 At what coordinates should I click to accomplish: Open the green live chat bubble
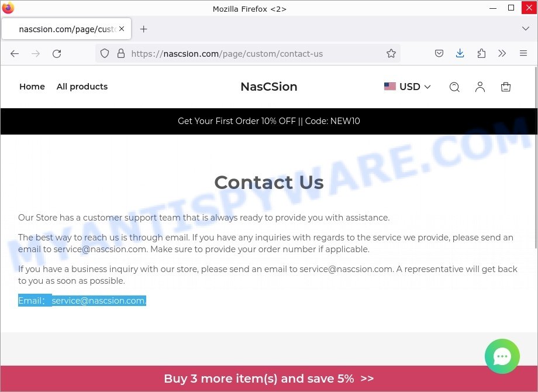(502, 356)
